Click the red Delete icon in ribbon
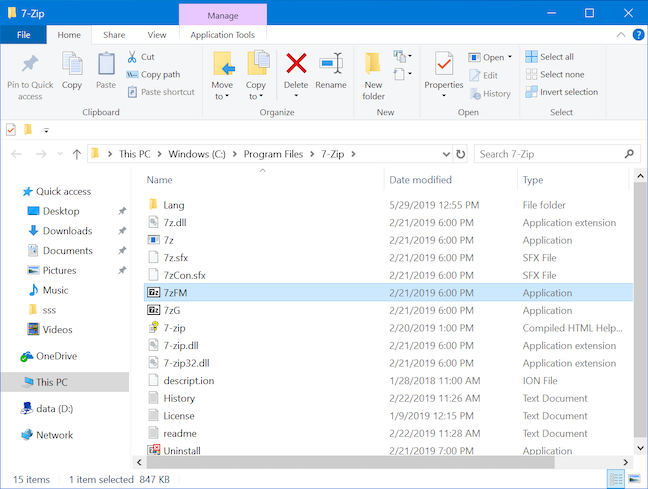 296,63
